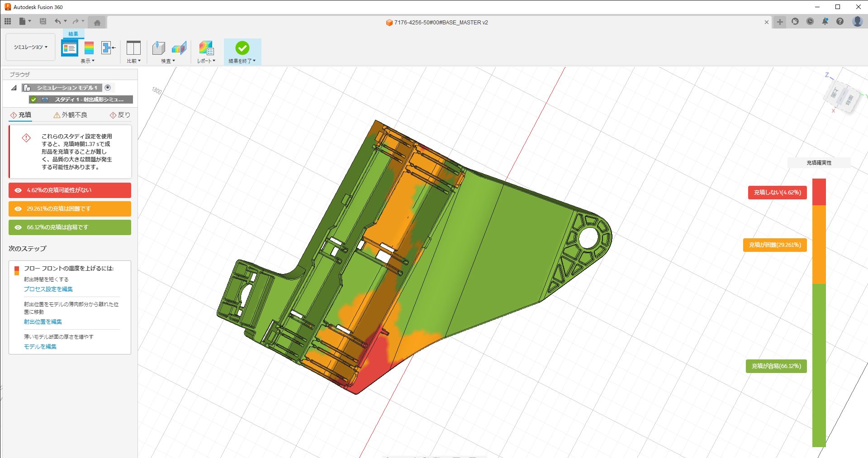Expand the 表示 dropdown menu
This screenshot has width=868, height=458.
click(x=87, y=61)
